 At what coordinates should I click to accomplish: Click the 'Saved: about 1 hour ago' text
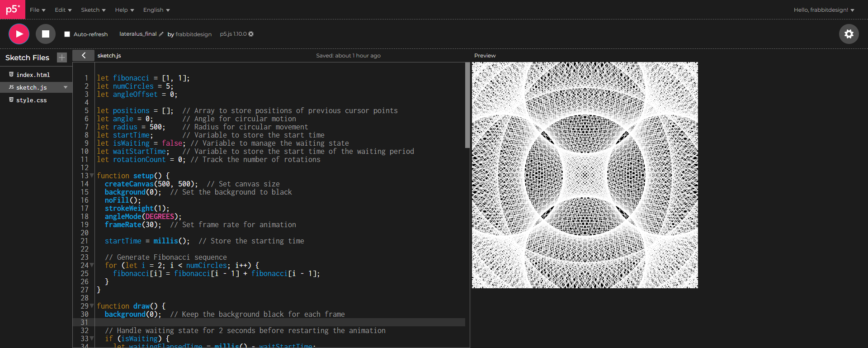tap(348, 56)
